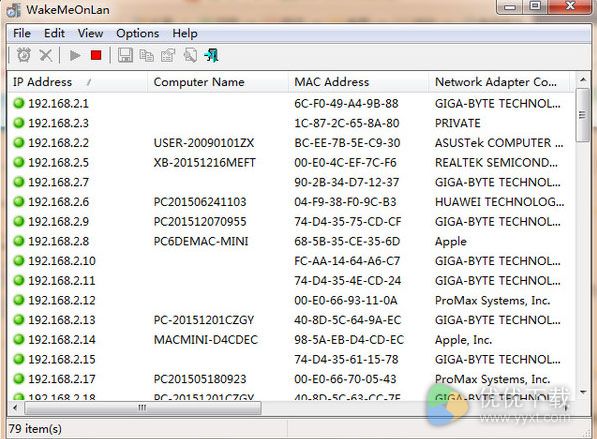Click the Save Selected Items floppy icon
The width and height of the screenshot is (597, 439).
point(125,56)
